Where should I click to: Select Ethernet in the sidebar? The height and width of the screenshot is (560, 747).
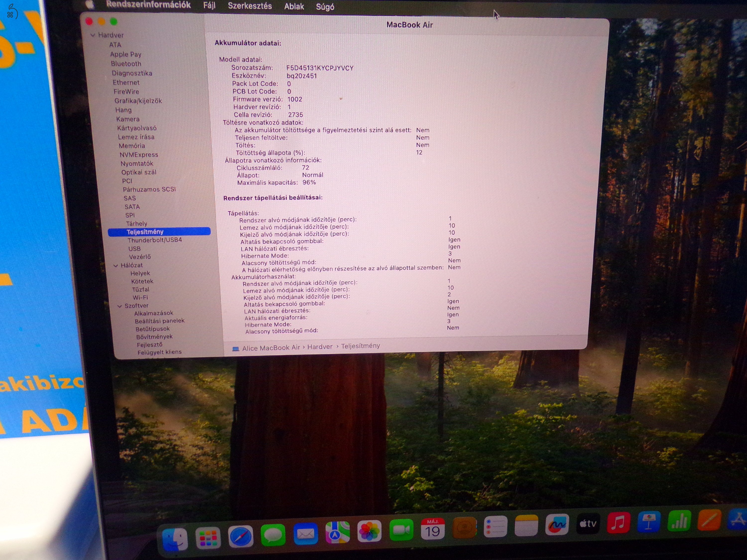coord(126,82)
